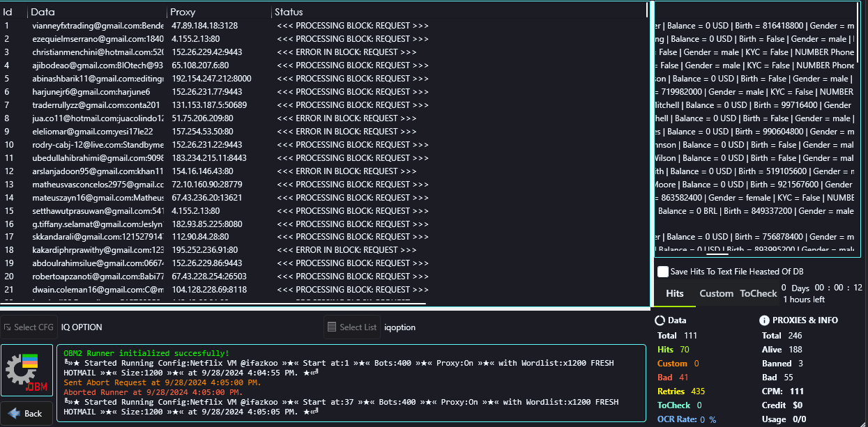Click the Data circular progress icon
Screen dimensions: 868x427
click(660, 320)
